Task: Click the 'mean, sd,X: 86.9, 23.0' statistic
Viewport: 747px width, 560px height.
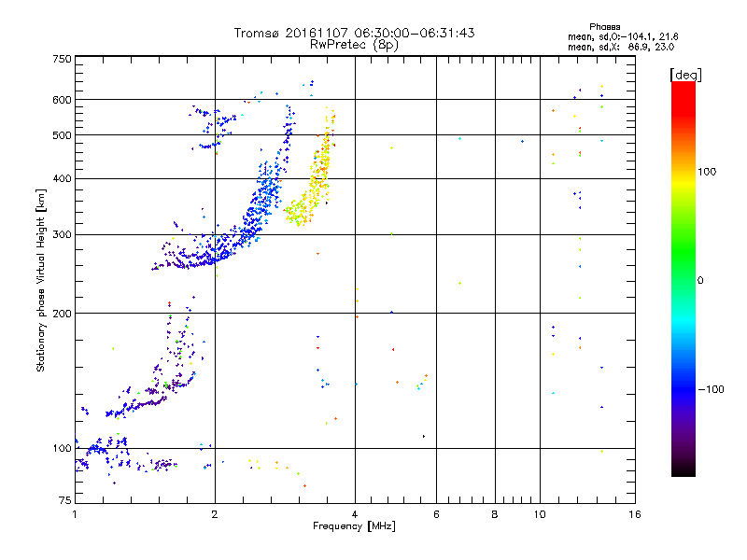Action: [x=621, y=47]
